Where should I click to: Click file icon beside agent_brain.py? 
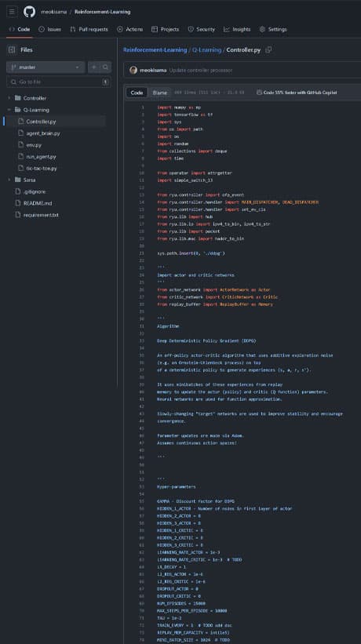click(21, 133)
